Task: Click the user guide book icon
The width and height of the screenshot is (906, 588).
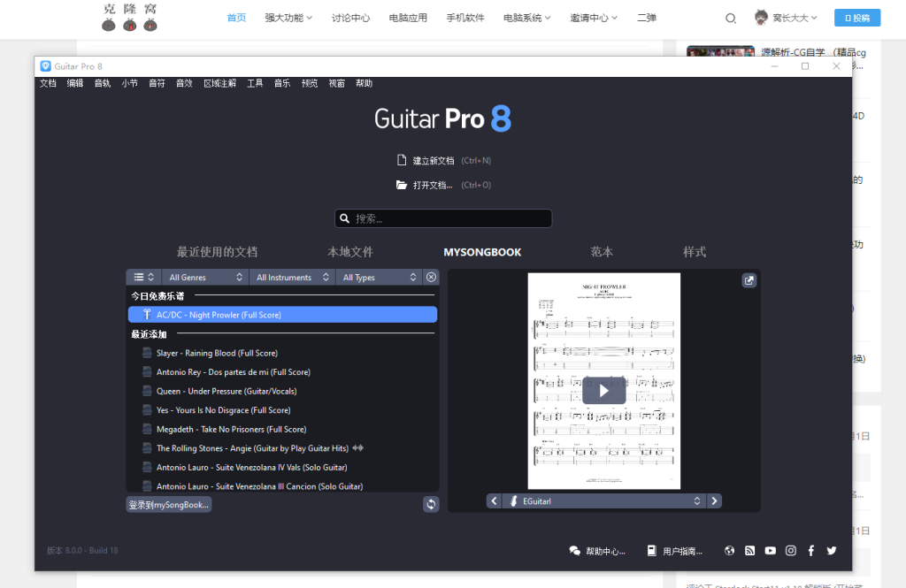Action: pos(652,551)
